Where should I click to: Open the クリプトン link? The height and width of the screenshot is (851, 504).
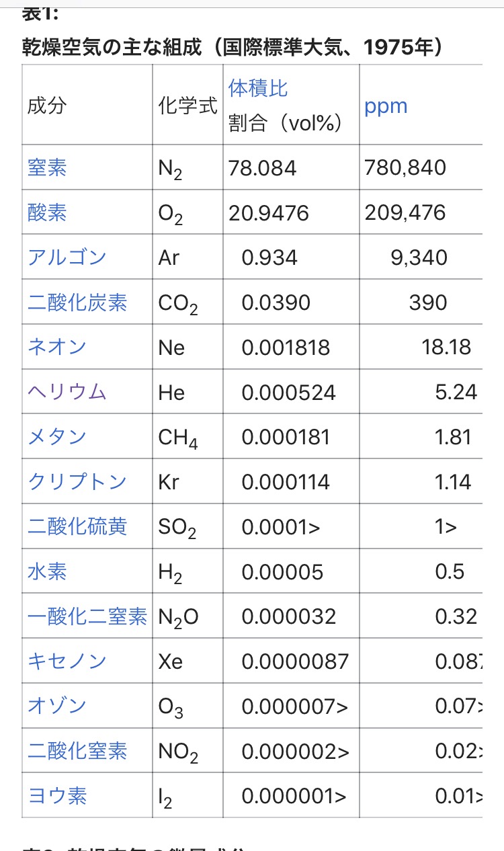click(x=77, y=482)
